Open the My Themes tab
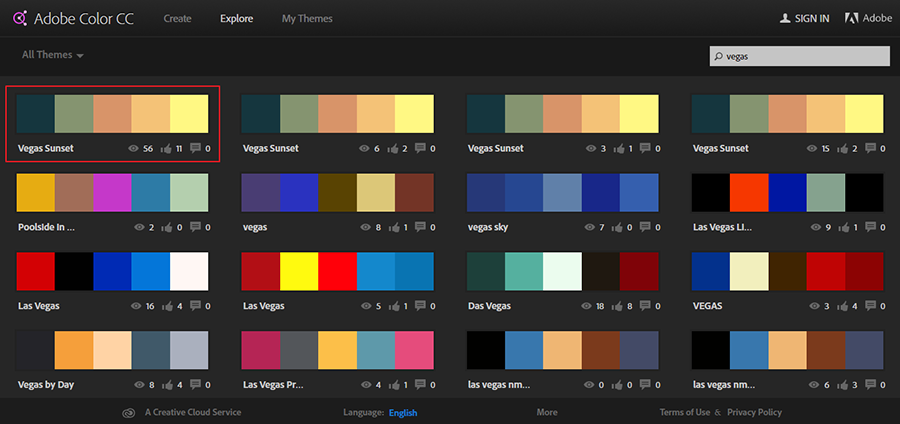900x424 pixels. pyautogui.click(x=307, y=18)
